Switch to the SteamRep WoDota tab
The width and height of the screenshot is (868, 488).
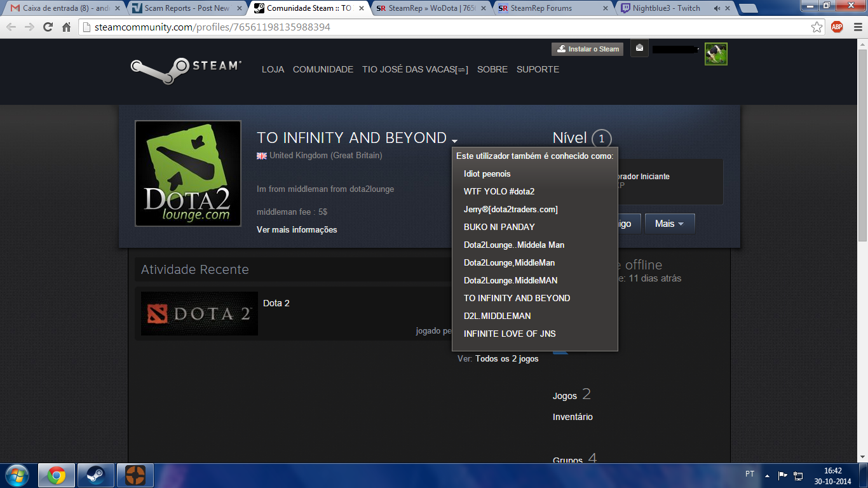pos(430,8)
